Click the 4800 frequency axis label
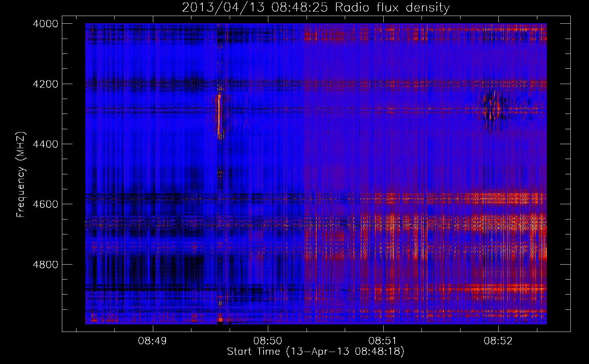This screenshot has height=364, width=589. point(46,264)
